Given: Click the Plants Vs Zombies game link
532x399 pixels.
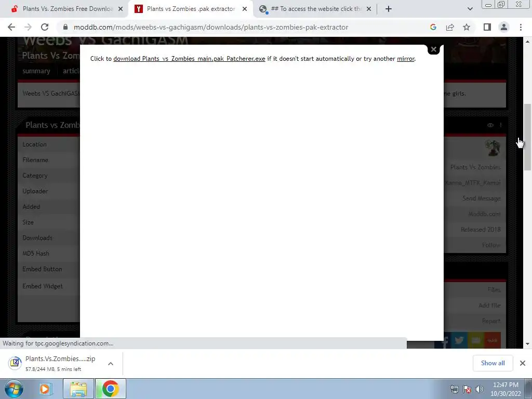Looking at the screenshot, I should tap(475, 167).
